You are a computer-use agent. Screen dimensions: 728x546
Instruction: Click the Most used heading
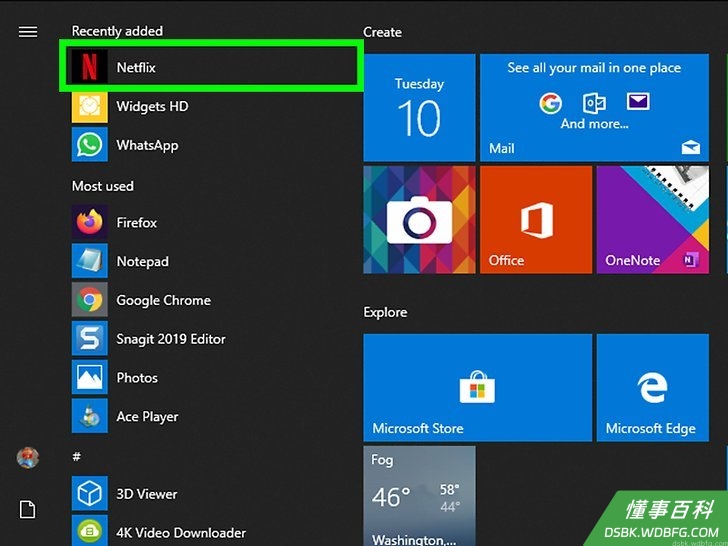coord(103,186)
